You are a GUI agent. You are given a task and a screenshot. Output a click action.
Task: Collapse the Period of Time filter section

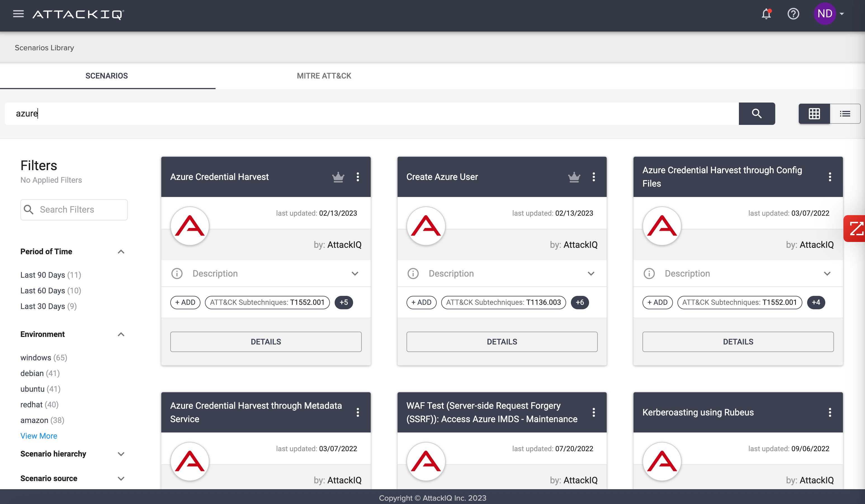[x=121, y=252]
